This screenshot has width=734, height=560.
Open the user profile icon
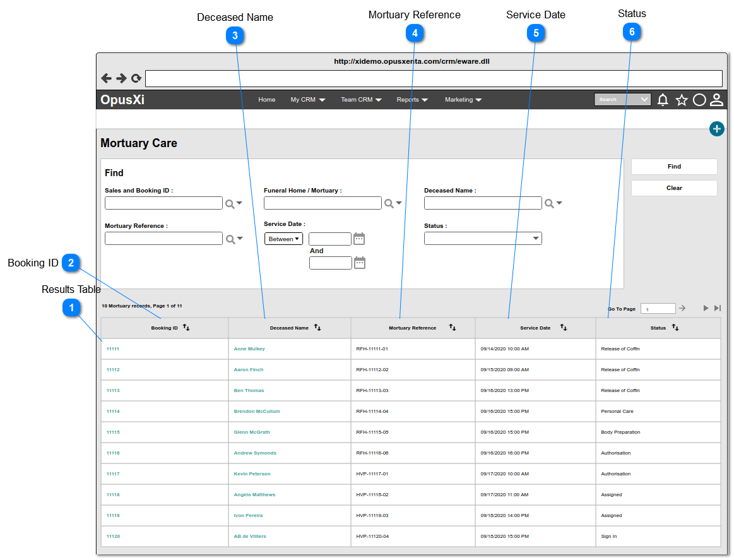tap(717, 100)
